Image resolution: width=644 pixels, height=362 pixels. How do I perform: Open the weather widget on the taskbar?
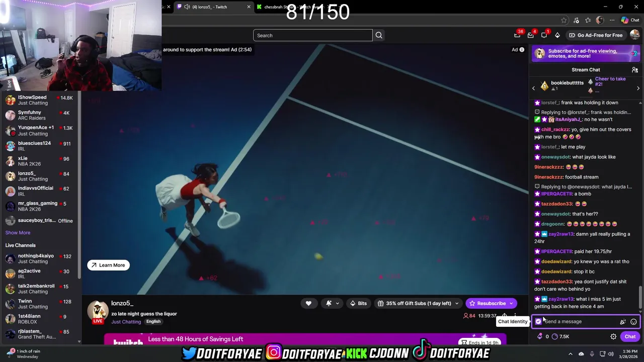(x=23, y=353)
